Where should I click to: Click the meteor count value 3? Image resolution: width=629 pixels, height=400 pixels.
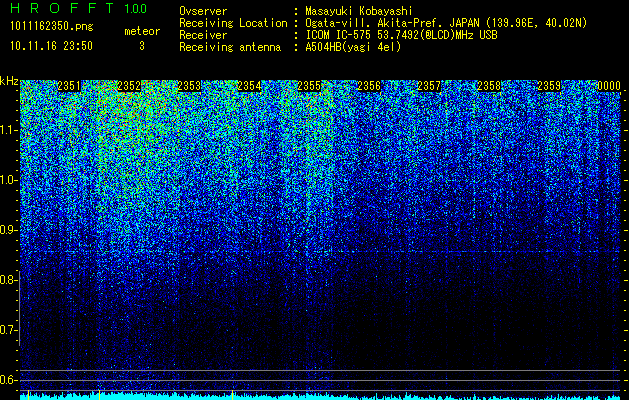[x=142, y=46]
